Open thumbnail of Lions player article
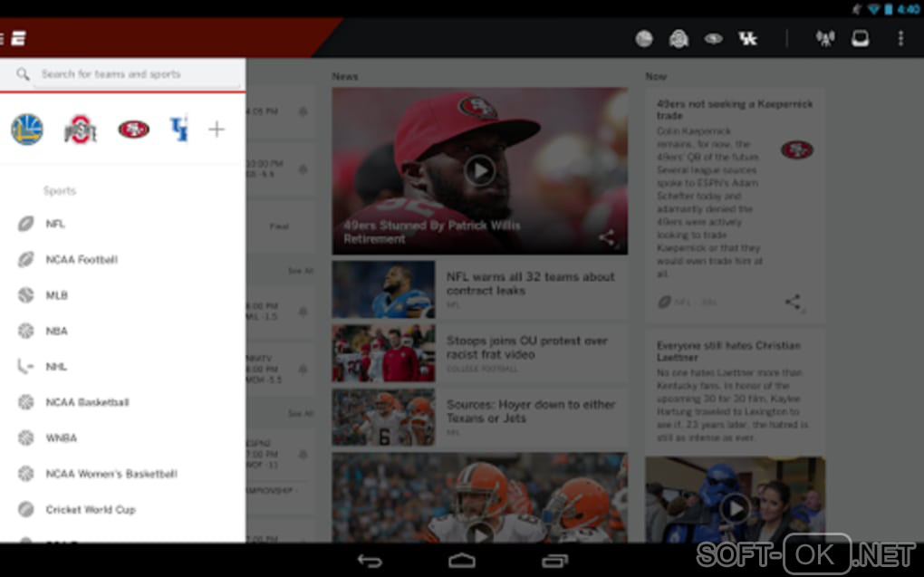This screenshot has width=924, height=577. [383, 289]
